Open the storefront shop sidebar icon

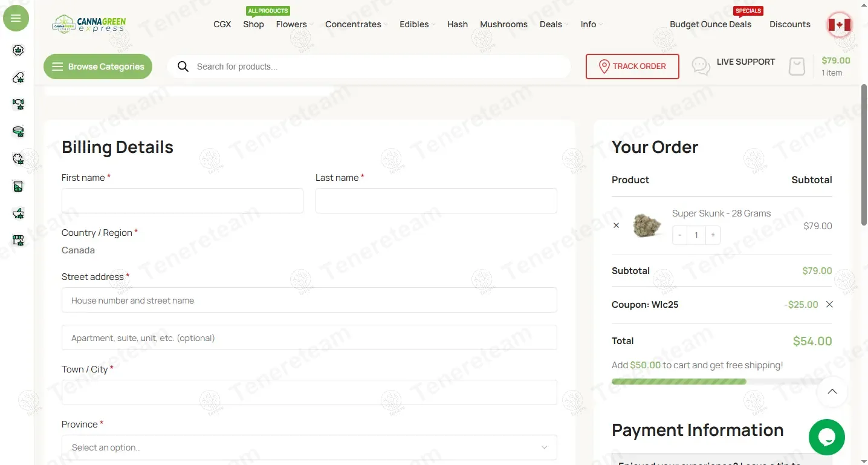pyautogui.click(x=18, y=240)
